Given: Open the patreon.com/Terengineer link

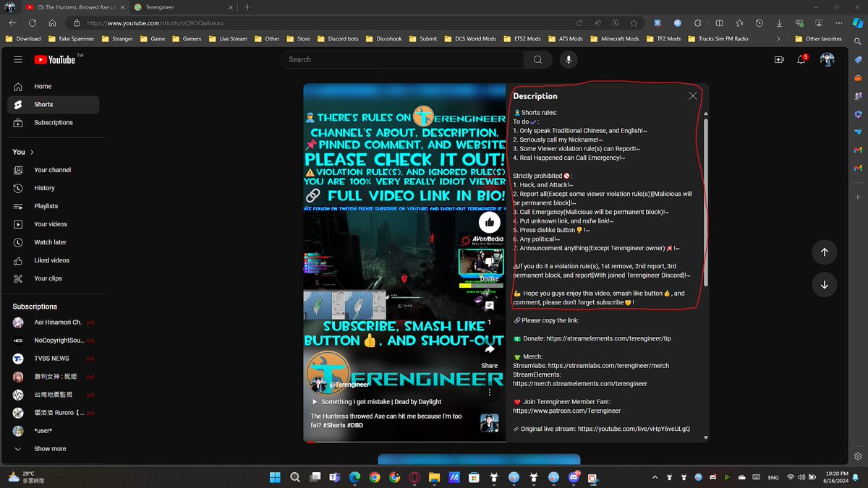Looking at the screenshot, I should pyautogui.click(x=566, y=411).
